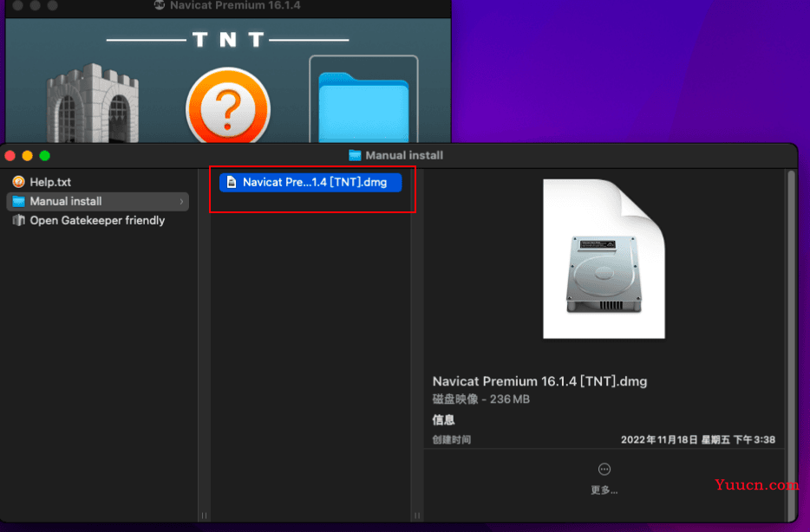
Task: Click the Navicat Premium 16.1.4 title disk icon
Action: click(x=159, y=5)
